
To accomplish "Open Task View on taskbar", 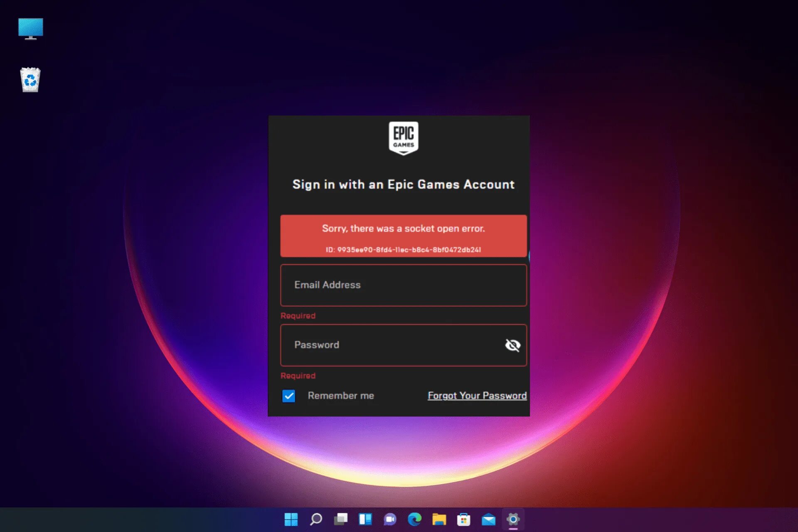I will pyautogui.click(x=340, y=519).
